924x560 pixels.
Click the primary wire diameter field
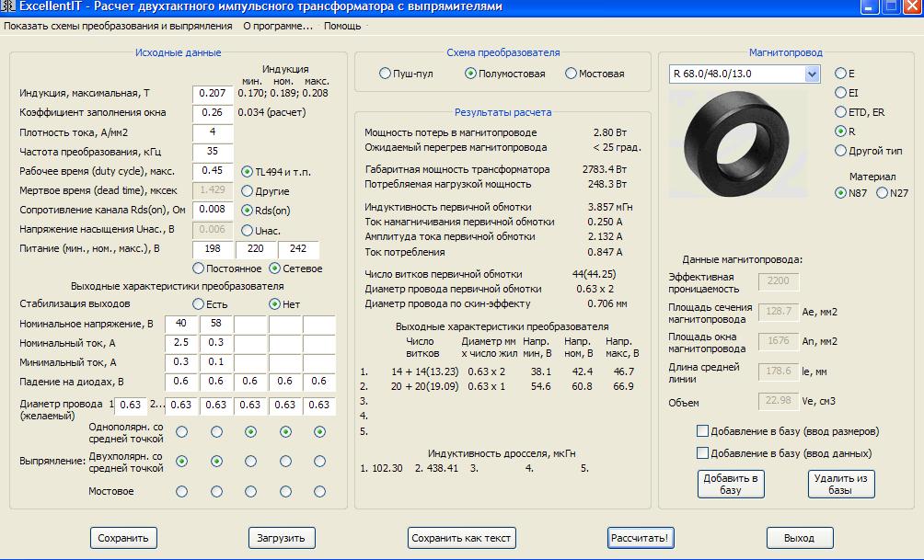coord(131,406)
